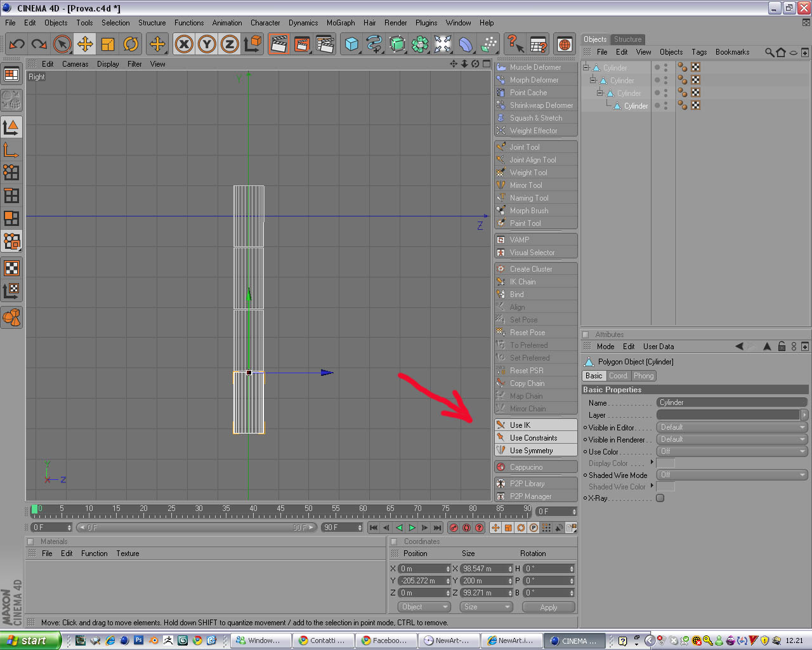812x650 pixels.
Task: Collapse the second Cylinder tree node
Action: [x=593, y=80]
